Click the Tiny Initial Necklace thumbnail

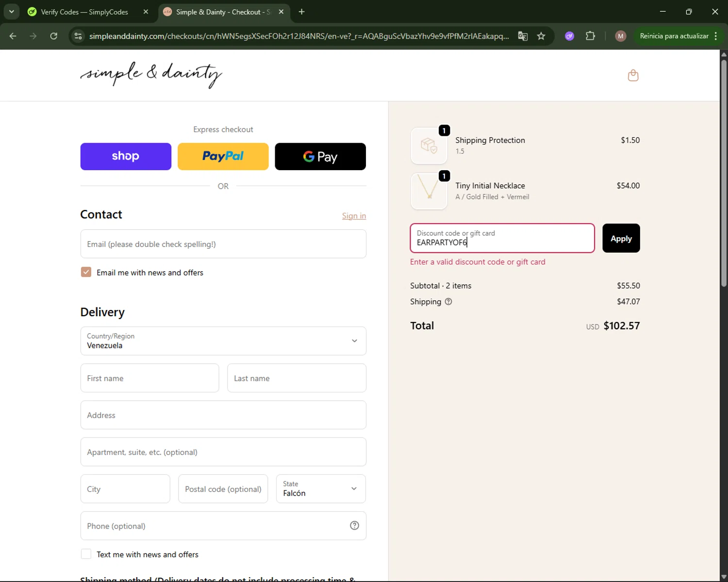[x=429, y=191]
